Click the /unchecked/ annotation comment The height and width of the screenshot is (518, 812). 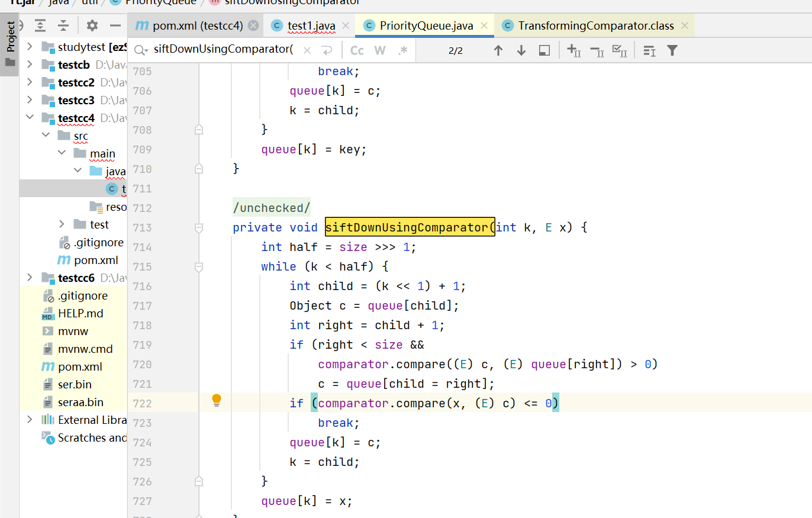coord(272,208)
